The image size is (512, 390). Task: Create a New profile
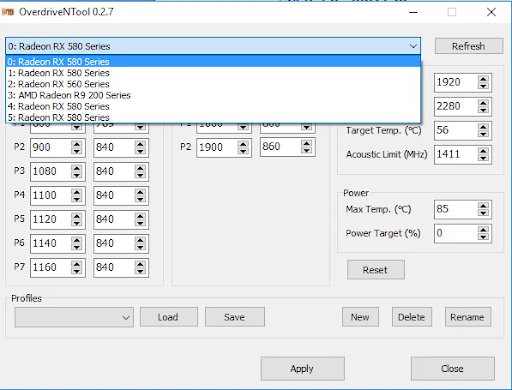pyautogui.click(x=360, y=317)
